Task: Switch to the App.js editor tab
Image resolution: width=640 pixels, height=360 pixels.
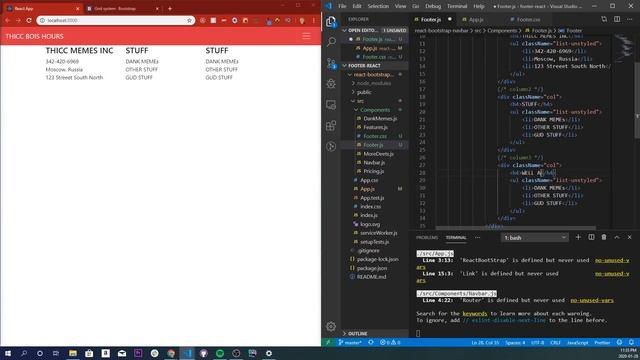Action: 476,19
